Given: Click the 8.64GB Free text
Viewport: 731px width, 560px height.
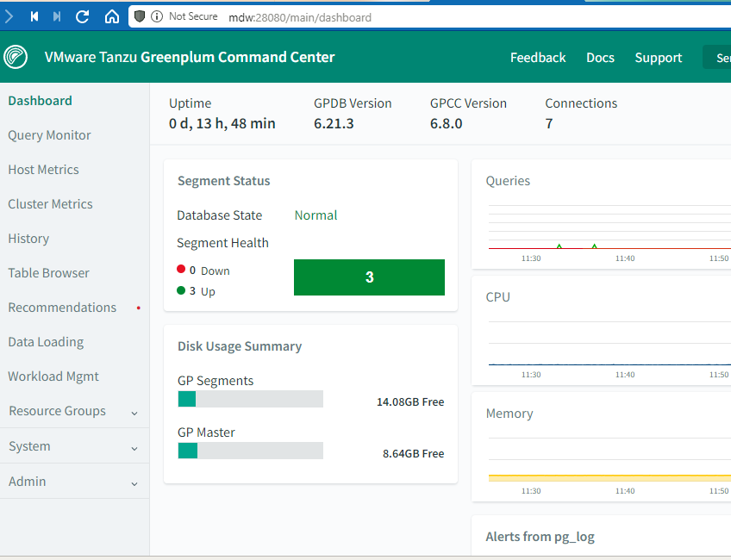Looking at the screenshot, I should 414,453.
